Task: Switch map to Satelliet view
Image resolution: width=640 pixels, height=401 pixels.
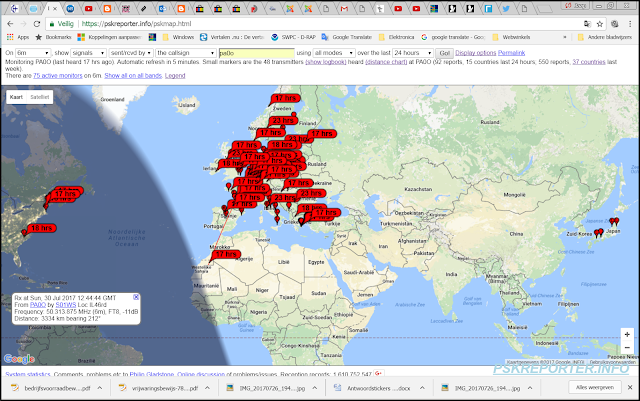Action: 40,97
